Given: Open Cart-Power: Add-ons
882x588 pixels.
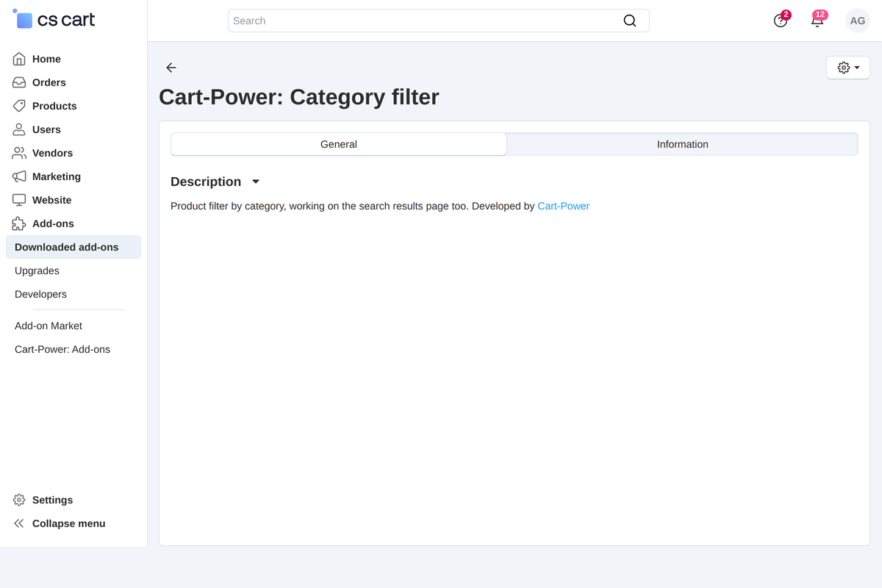Looking at the screenshot, I should (x=62, y=349).
